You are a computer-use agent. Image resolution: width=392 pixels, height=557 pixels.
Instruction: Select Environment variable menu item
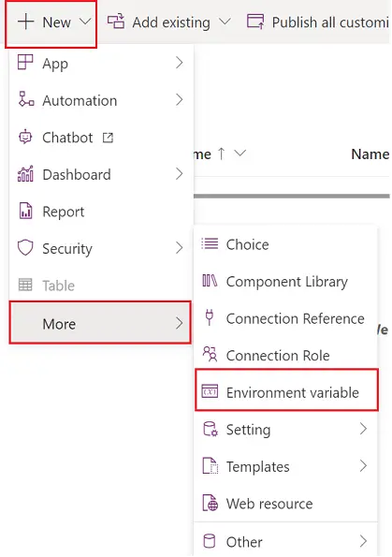pyautogui.click(x=286, y=390)
